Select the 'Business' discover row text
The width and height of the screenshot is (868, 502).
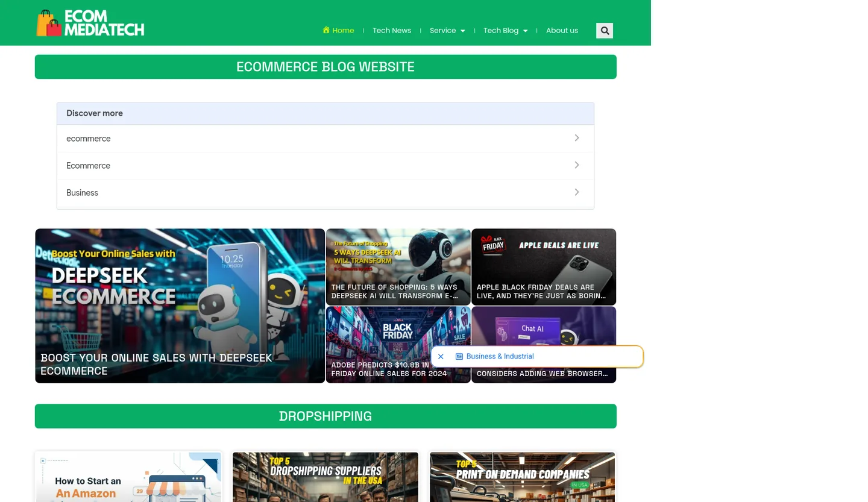[x=82, y=193]
